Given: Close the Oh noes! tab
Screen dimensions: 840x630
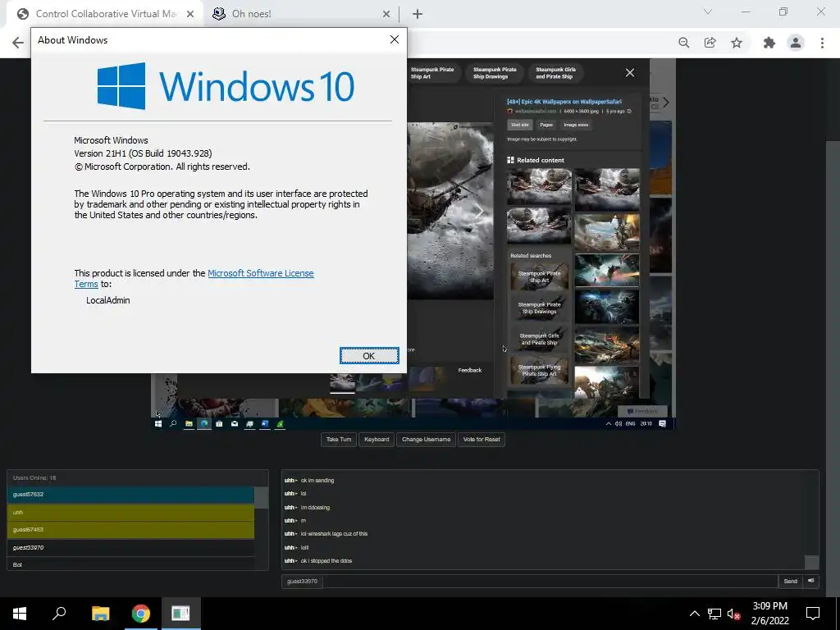Looking at the screenshot, I should tap(386, 15).
